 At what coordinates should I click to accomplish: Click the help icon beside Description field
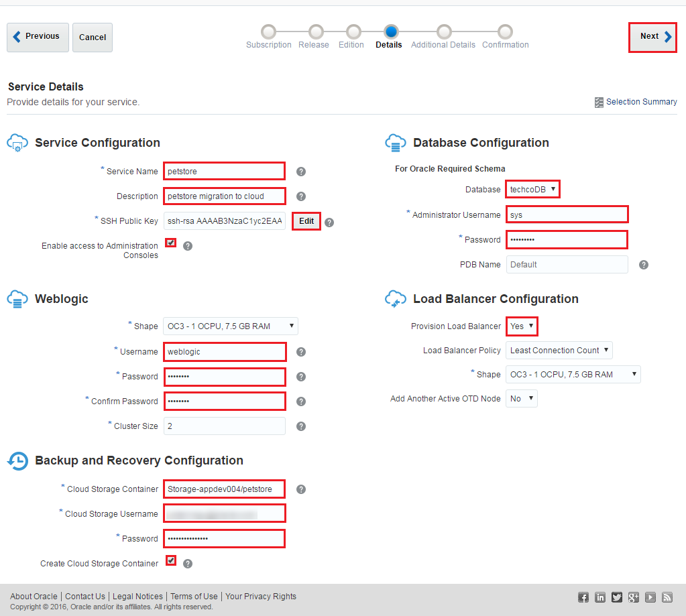coord(301,196)
